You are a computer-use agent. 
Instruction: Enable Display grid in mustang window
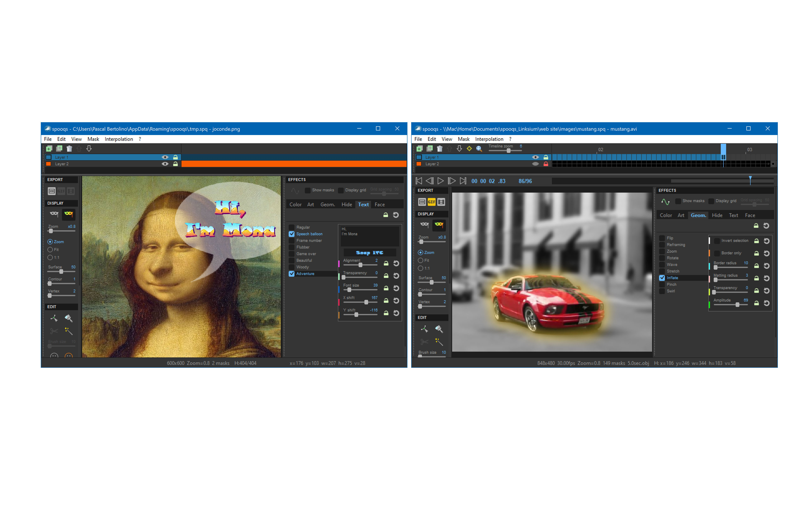(711, 201)
